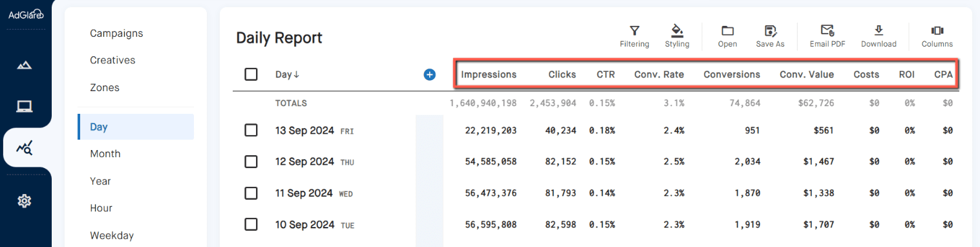This screenshot has height=247, width=980.
Task: Sort by ROI column header
Action: 907,74
